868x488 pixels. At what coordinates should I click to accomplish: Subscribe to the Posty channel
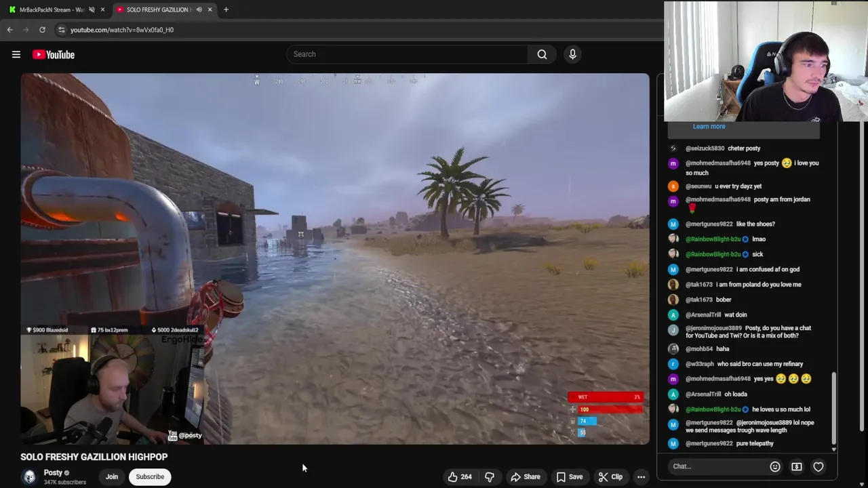[x=150, y=476]
